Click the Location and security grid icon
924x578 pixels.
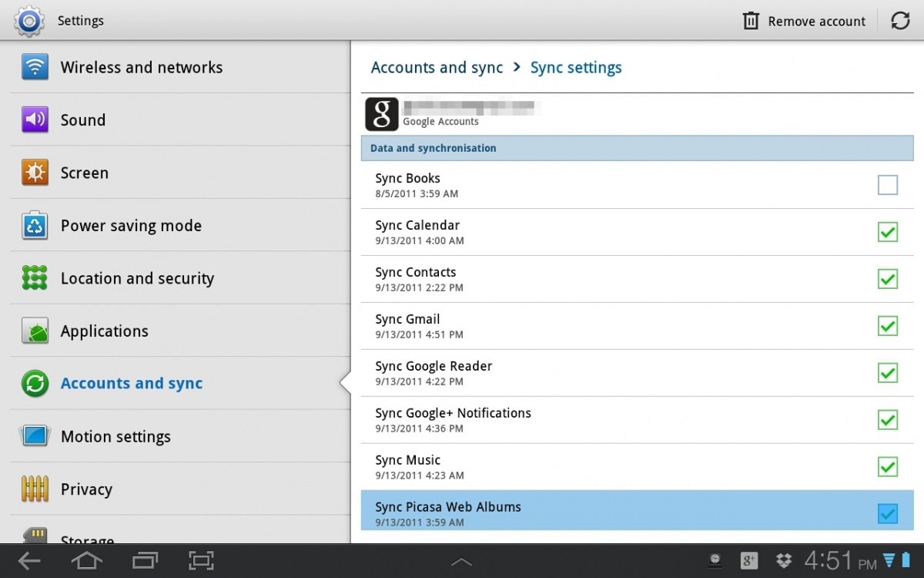coord(35,278)
